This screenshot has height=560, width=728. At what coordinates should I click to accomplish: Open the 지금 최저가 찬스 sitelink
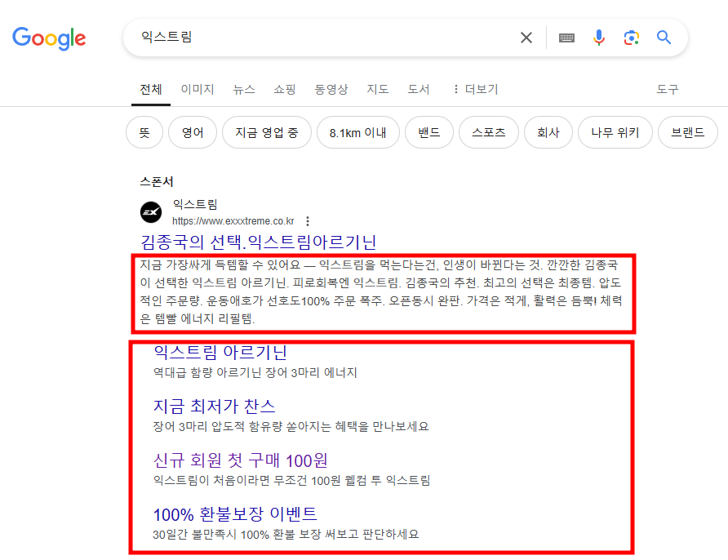point(214,407)
